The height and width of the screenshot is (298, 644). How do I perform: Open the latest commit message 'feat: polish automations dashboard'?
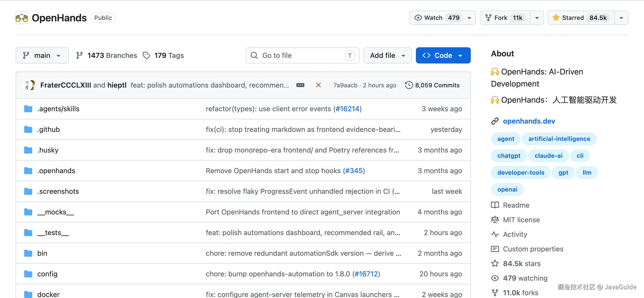(x=210, y=85)
